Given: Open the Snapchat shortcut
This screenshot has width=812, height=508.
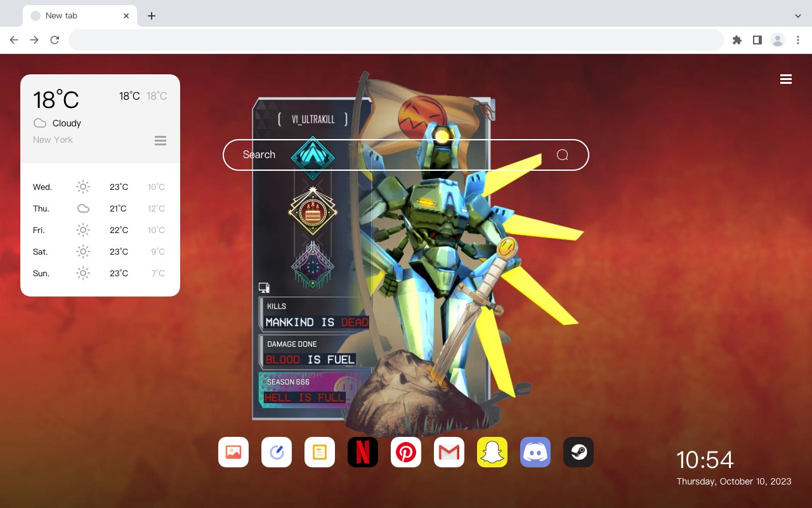Looking at the screenshot, I should point(492,452).
